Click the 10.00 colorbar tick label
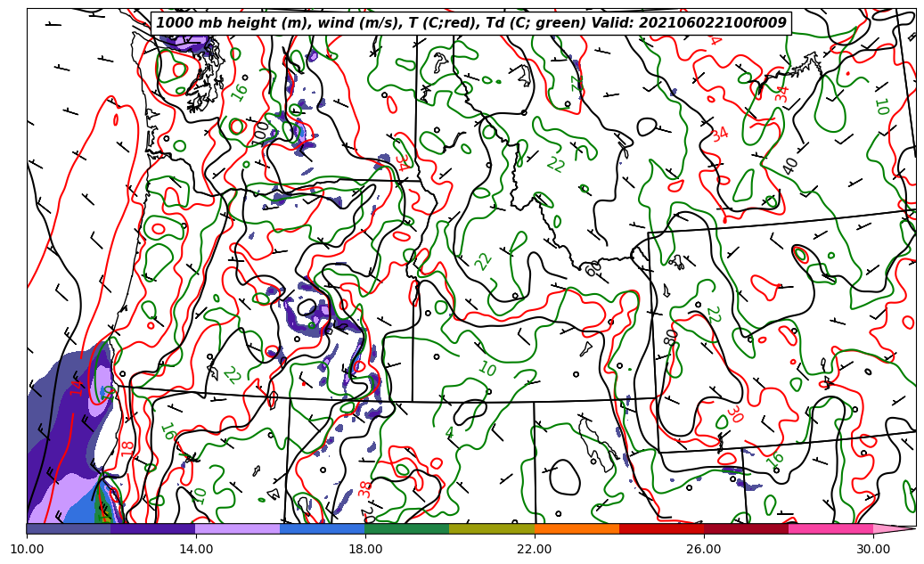This screenshot has height=564, width=924. (27, 549)
